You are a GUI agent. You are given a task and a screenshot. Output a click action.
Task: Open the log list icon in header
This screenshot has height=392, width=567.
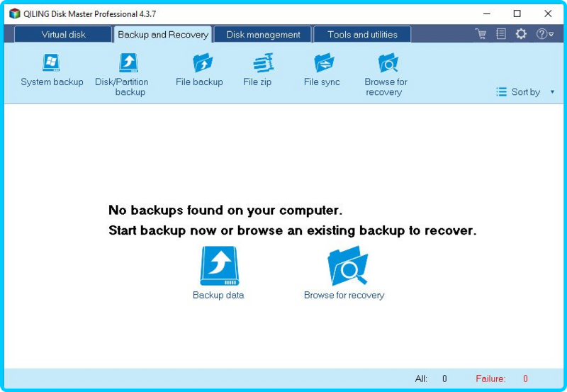point(501,34)
